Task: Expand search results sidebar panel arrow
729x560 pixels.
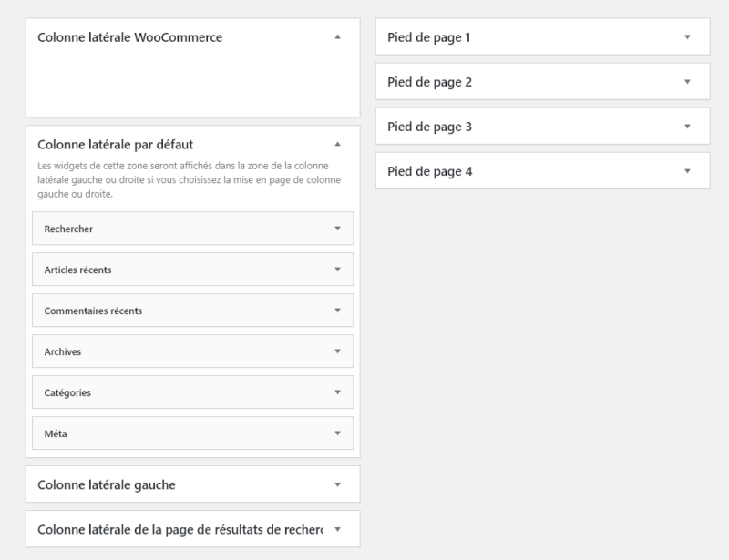Action: point(337,529)
